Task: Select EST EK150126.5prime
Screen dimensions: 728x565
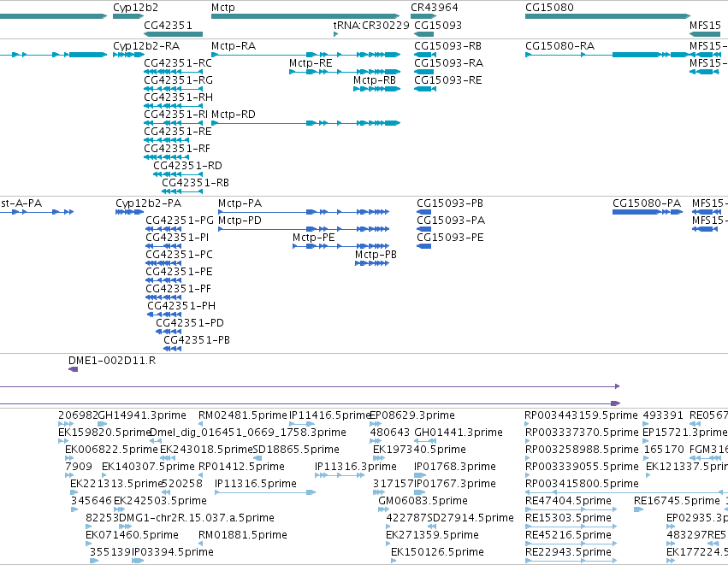Action: 437,552
